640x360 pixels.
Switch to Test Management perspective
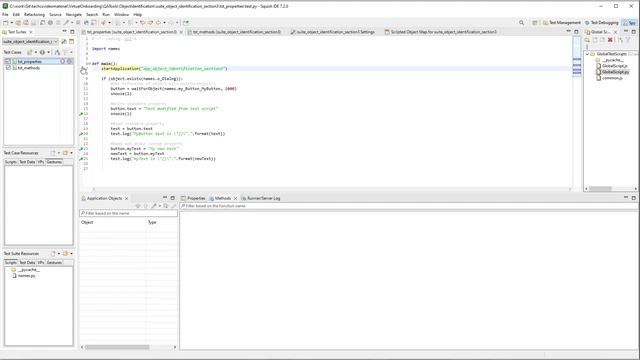(562, 23)
